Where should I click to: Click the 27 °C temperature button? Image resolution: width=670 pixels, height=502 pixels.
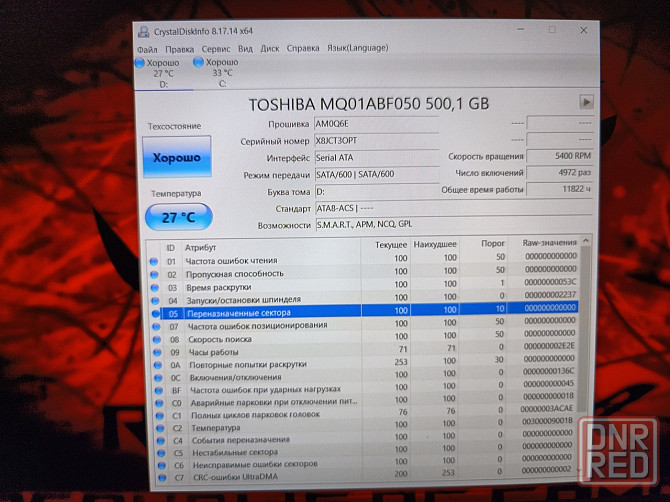176,217
